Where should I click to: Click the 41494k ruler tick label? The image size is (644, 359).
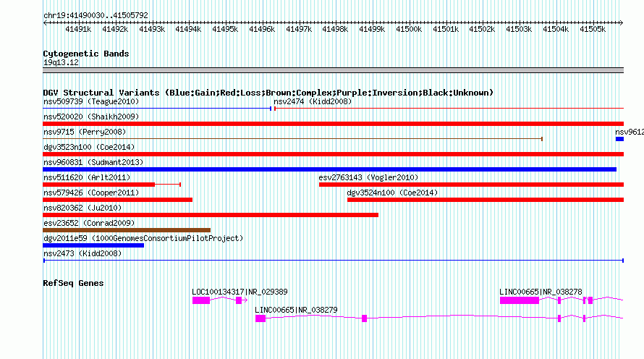coord(188,29)
